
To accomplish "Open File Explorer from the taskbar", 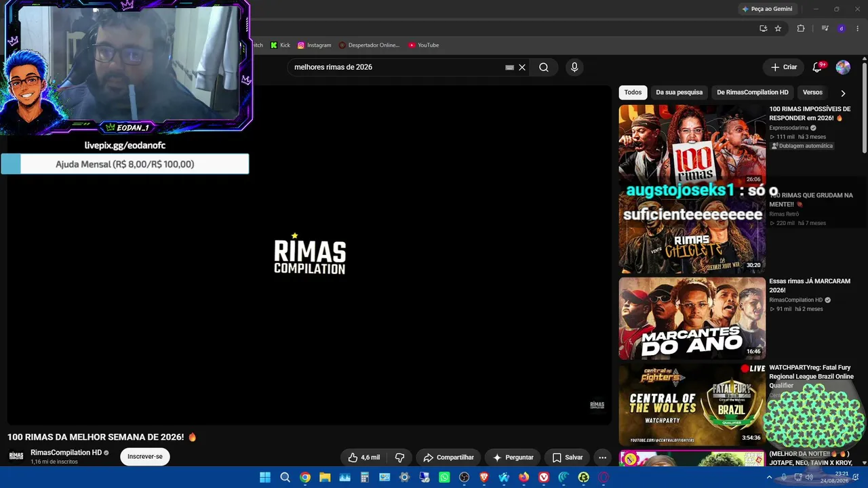I will 325,477.
